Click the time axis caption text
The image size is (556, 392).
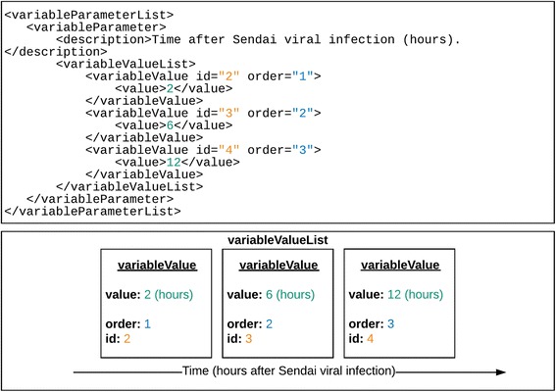click(289, 371)
